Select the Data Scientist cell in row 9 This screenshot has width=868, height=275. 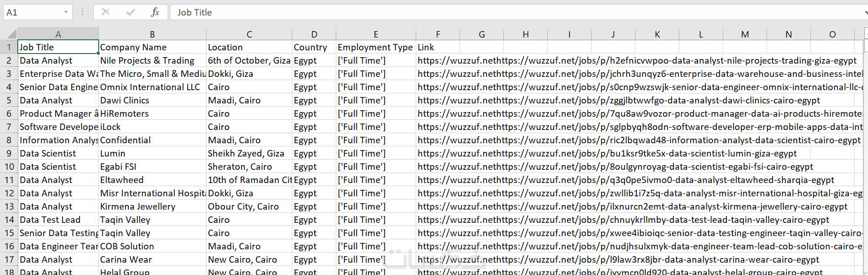coord(58,153)
